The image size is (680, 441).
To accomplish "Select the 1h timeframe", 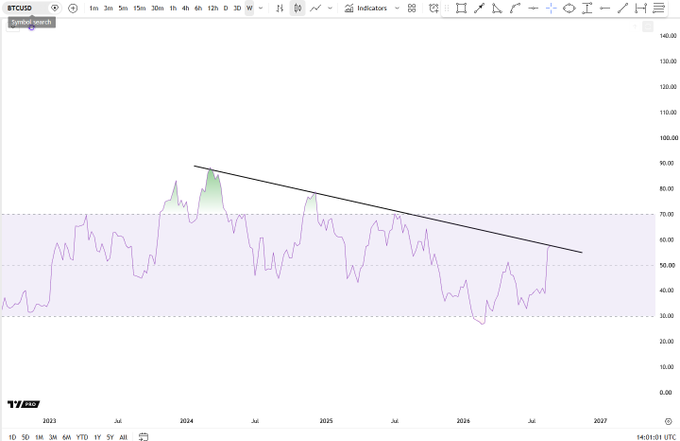I will pos(173,8).
